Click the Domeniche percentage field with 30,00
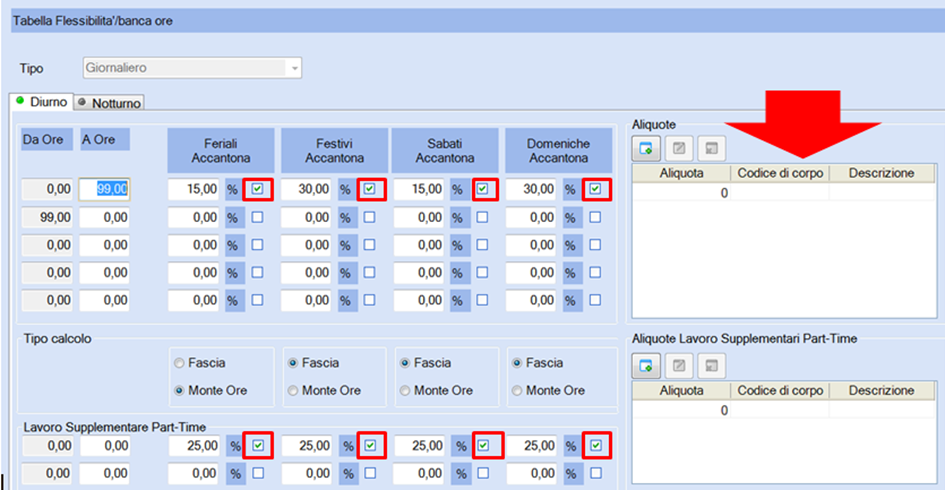 tap(531, 189)
